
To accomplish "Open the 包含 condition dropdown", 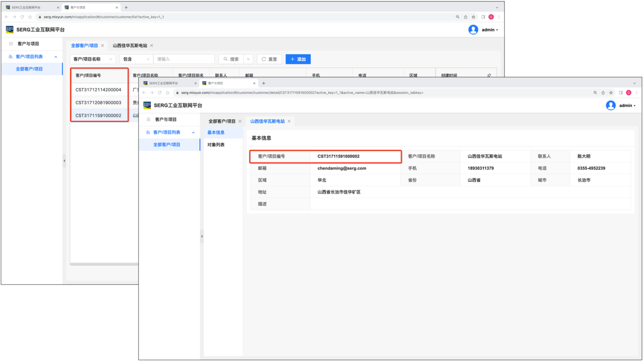I will 136,59.
